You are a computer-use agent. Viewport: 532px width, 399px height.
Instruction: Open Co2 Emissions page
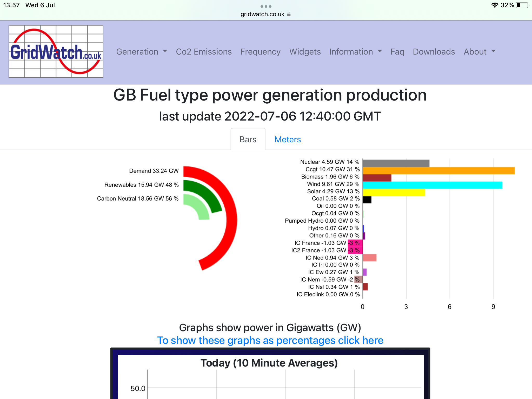click(x=204, y=52)
